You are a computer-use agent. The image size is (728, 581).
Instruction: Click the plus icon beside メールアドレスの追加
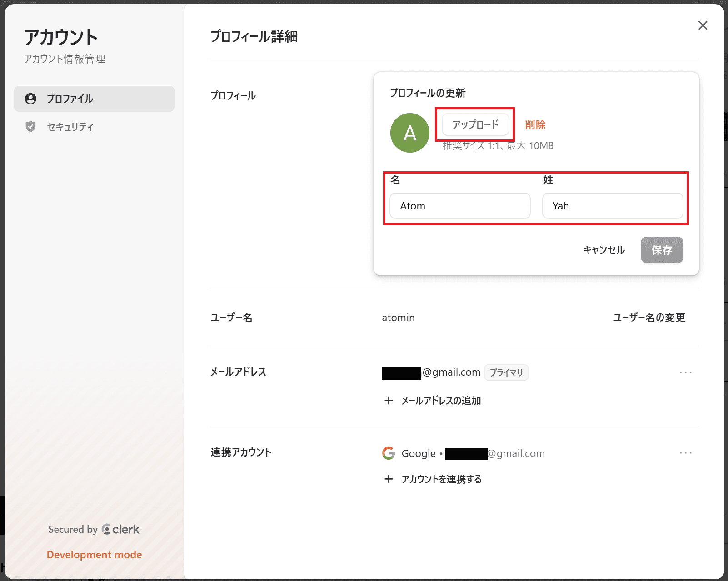(x=389, y=401)
